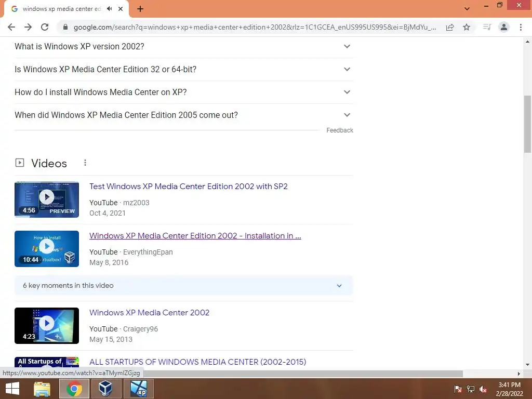Play the 10:44 How to Install thumbnail
The height and width of the screenshot is (399, 532).
47,249
